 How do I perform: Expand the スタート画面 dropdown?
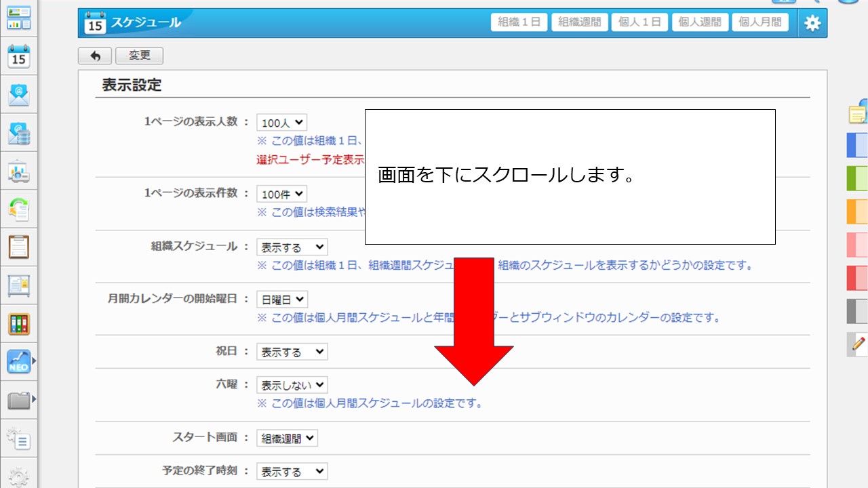[287, 438]
